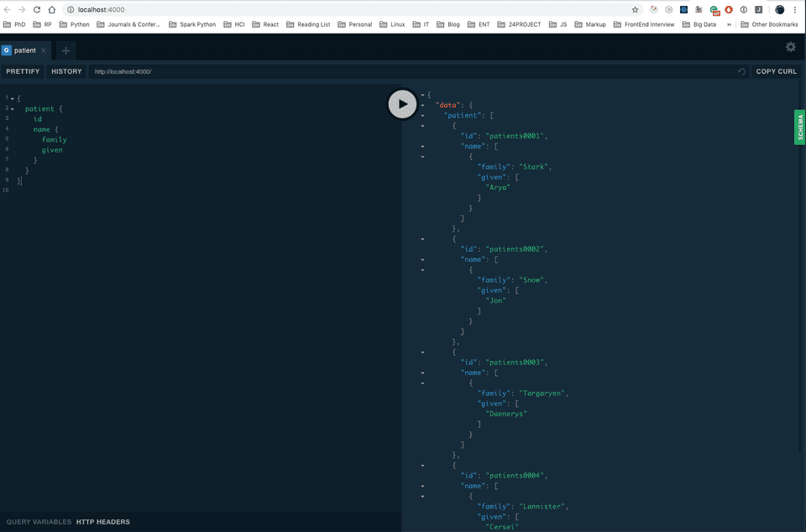Collapse the "name" array under patients0002
The height and width of the screenshot is (532, 806).
422,260
